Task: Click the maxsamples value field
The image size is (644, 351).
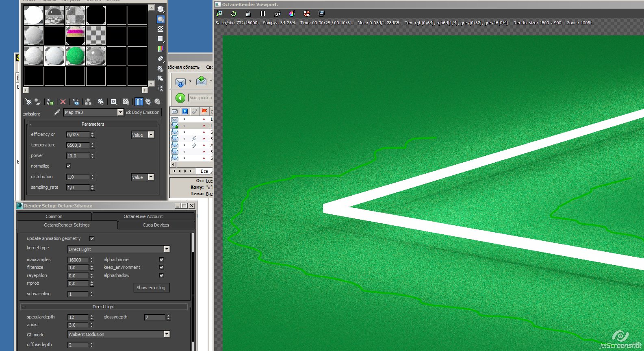Action: [78, 260]
